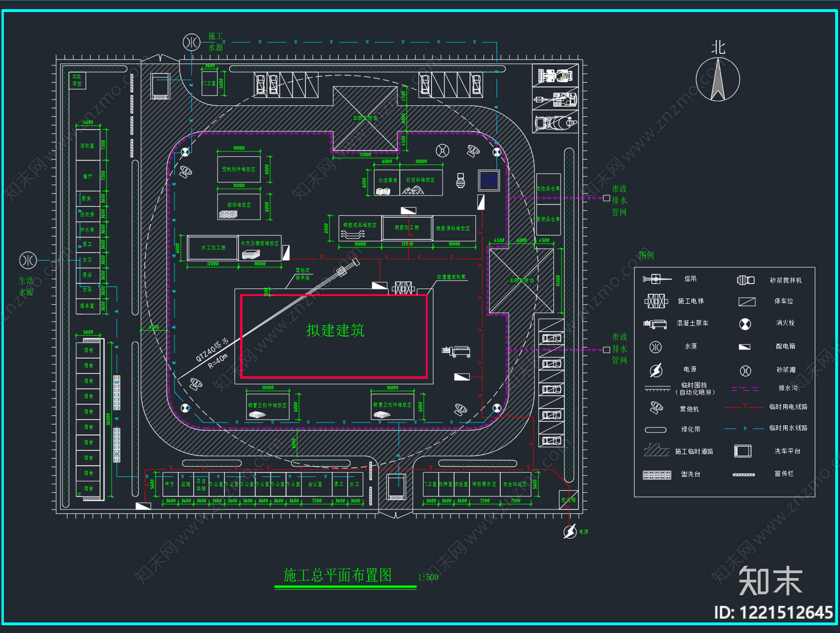Select the water source symbol in the legend
This screenshot has height=633, width=840.
pyautogui.click(x=656, y=347)
